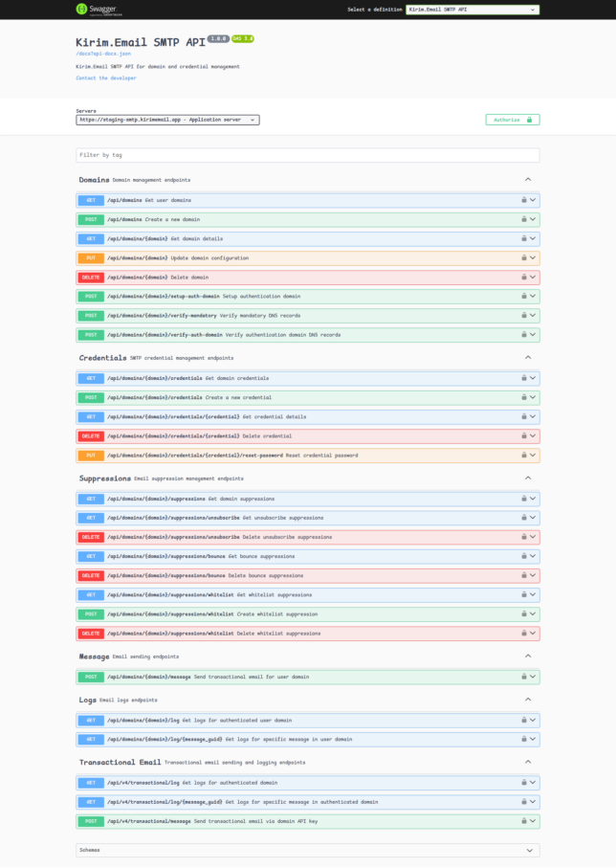Click the Credentials tag heading
Viewport: 616px width, 868px height.
click(103, 358)
